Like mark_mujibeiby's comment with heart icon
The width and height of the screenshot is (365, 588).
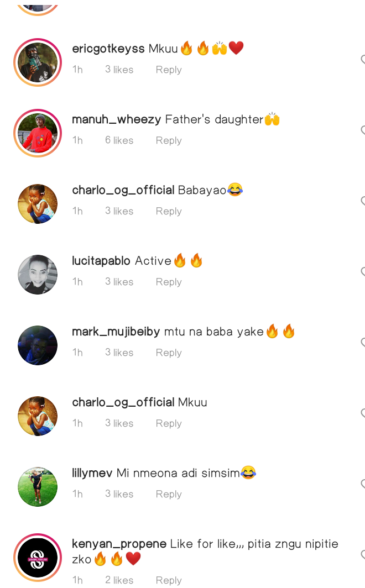click(x=363, y=343)
